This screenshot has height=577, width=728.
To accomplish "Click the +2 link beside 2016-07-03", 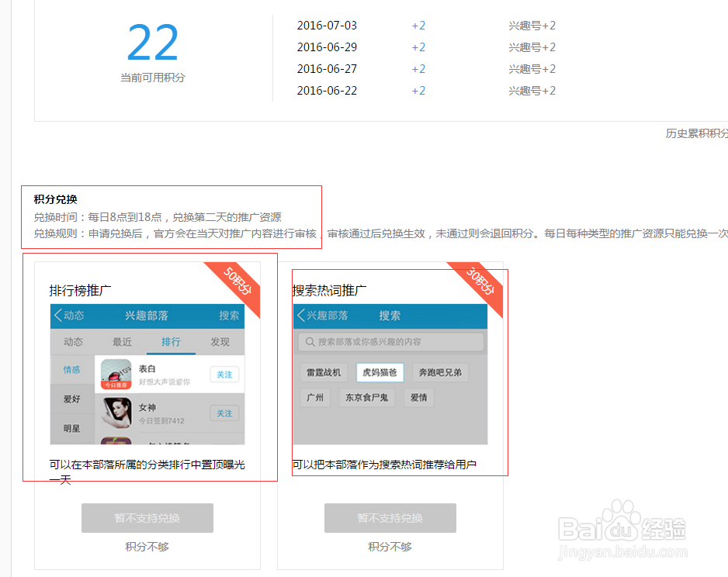I will click(x=418, y=25).
